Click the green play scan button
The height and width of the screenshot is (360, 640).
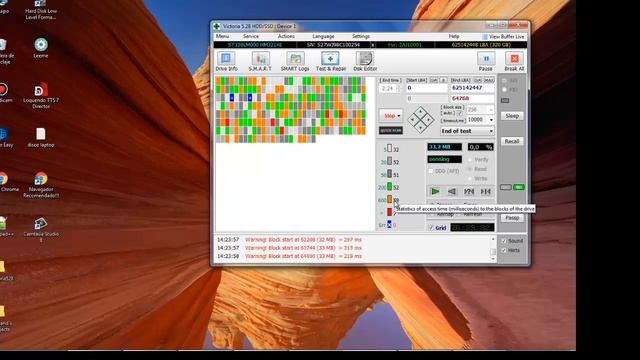pyautogui.click(x=435, y=191)
